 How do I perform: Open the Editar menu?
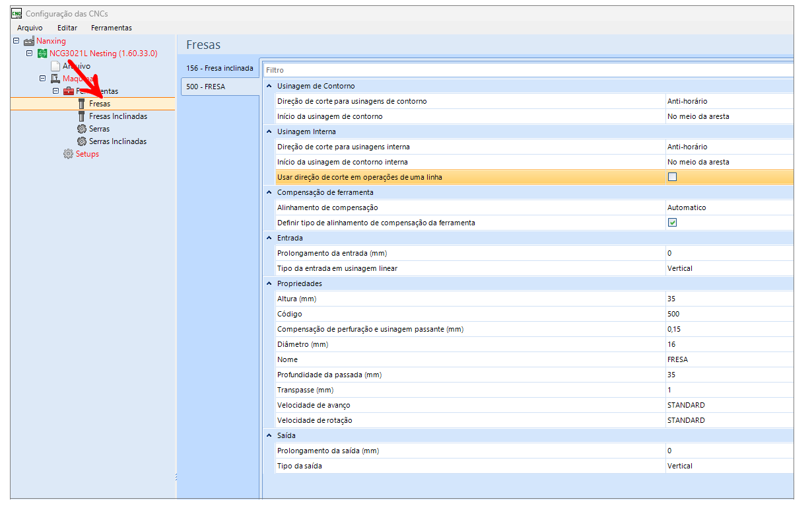tap(67, 28)
